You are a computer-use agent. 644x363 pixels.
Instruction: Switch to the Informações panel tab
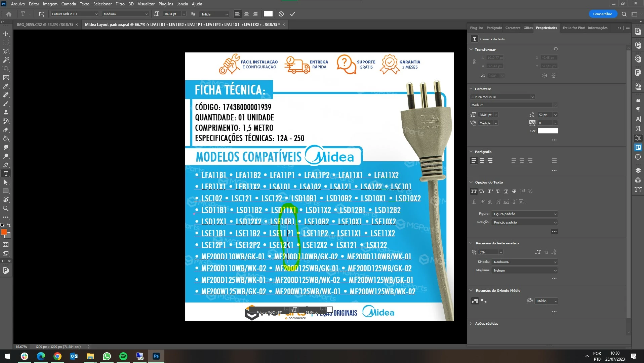click(598, 28)
